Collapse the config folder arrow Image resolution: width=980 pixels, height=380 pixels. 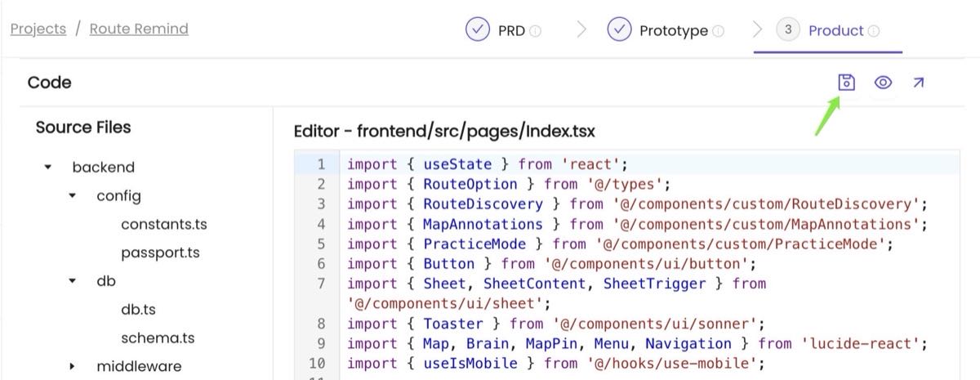(73, 196)
